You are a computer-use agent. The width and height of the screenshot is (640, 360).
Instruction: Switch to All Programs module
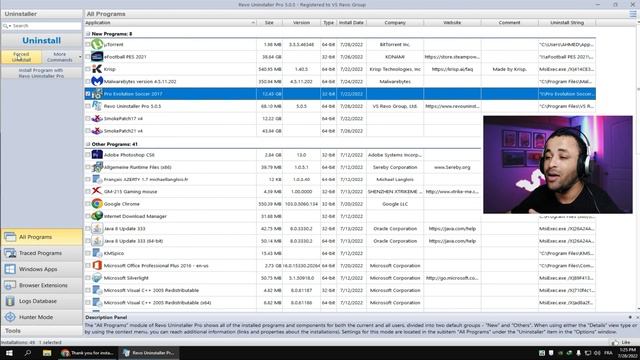pos(41,237)
